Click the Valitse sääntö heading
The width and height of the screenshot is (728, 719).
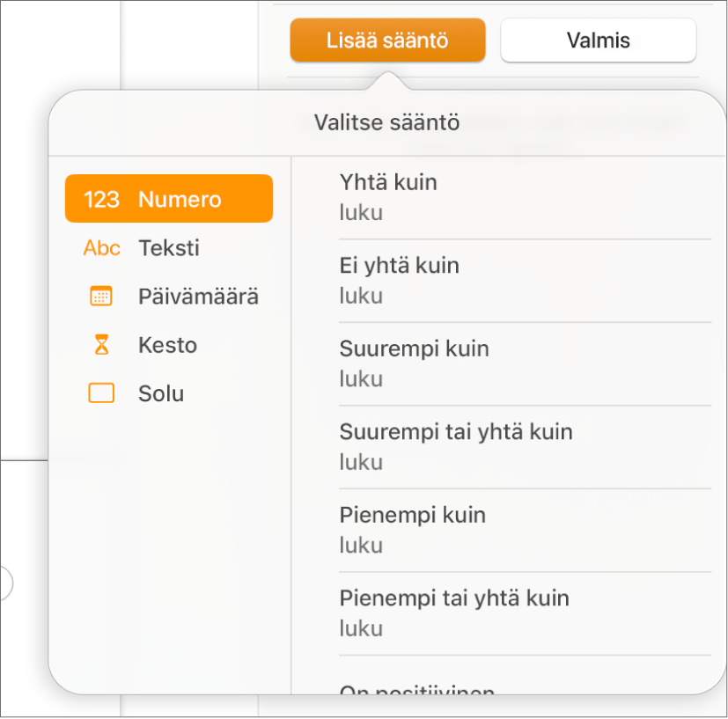pos(386,122)
